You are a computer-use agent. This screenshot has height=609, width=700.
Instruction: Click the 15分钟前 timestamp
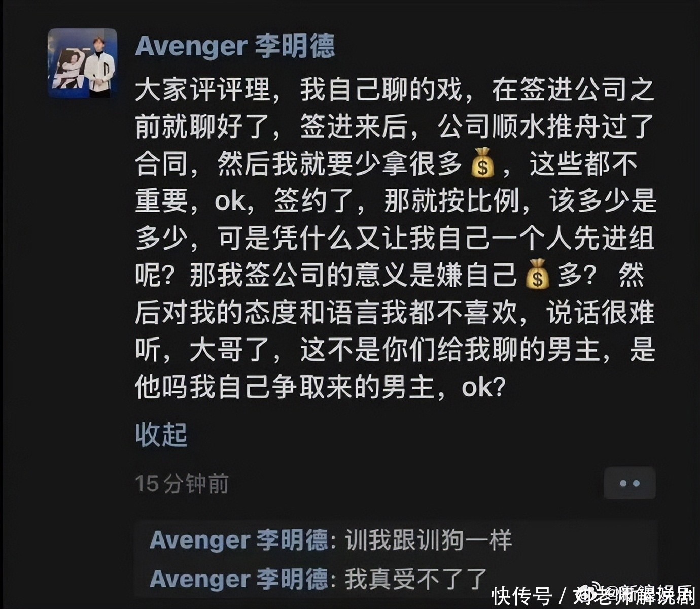coord(182,484)
